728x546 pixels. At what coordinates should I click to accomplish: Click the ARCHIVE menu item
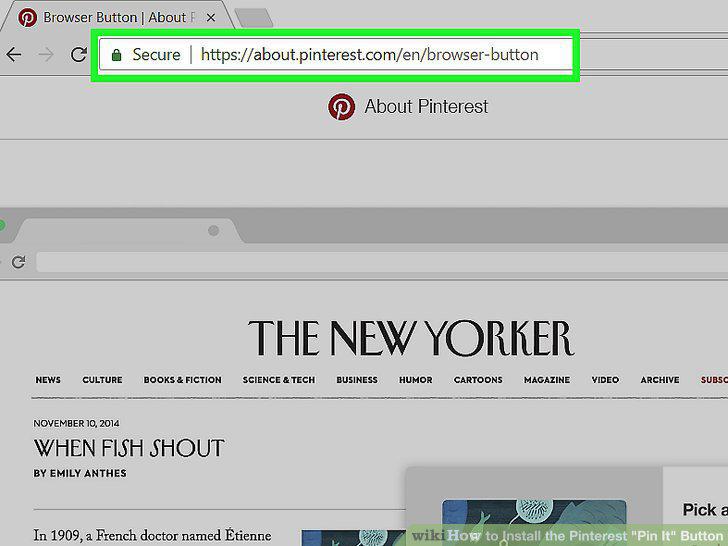(x=660, y=380)
